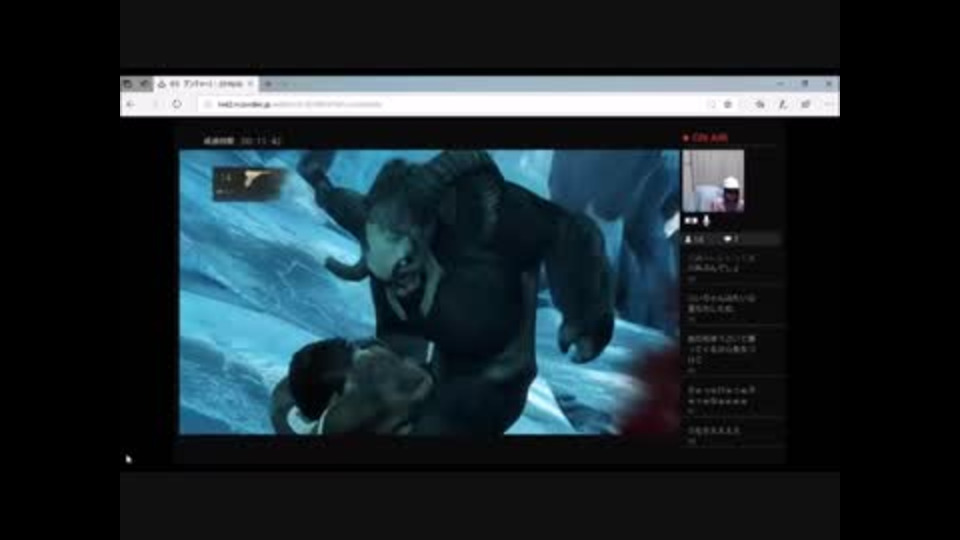Toggle the microphone icon under the webcam
This screenshot has width=960, height=540.
pyautogui.click(x=707, y=220)
